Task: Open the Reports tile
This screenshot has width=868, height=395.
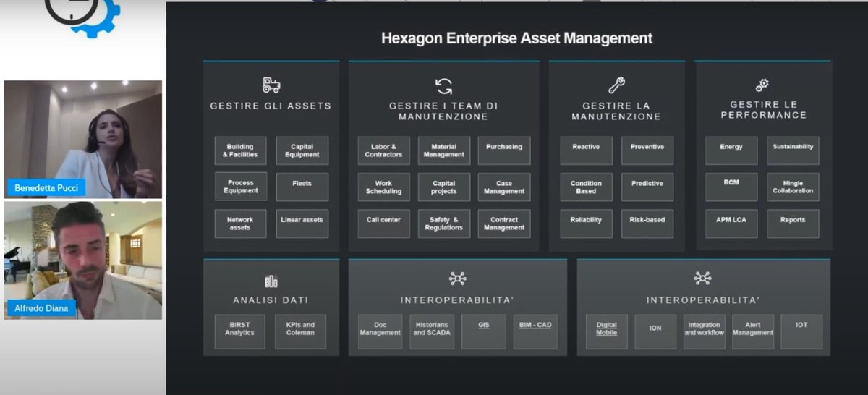Action: pyautogui.click(x=793, y=224)
